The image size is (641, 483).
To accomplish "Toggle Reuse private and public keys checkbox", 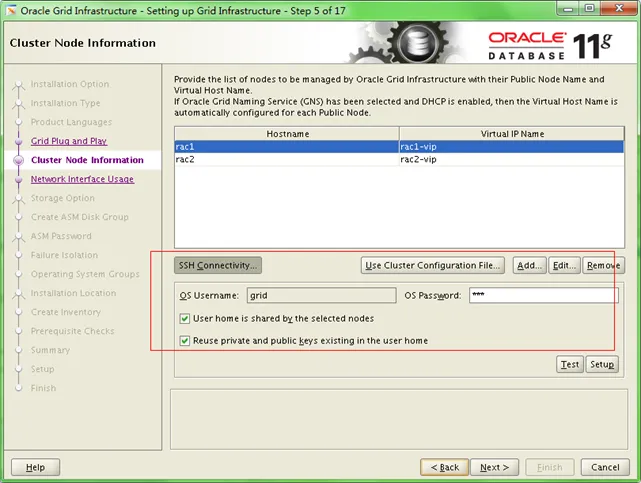I will click(x=185, y=341).
